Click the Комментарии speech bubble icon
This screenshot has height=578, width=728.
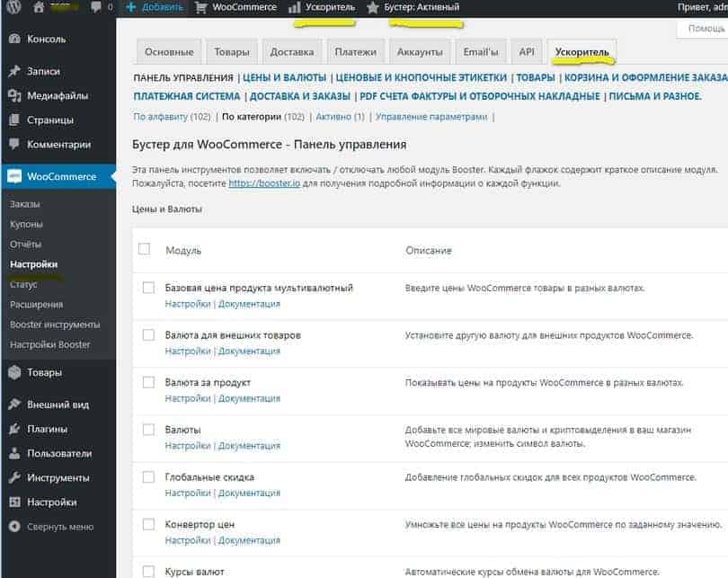(x=15, y=144)
